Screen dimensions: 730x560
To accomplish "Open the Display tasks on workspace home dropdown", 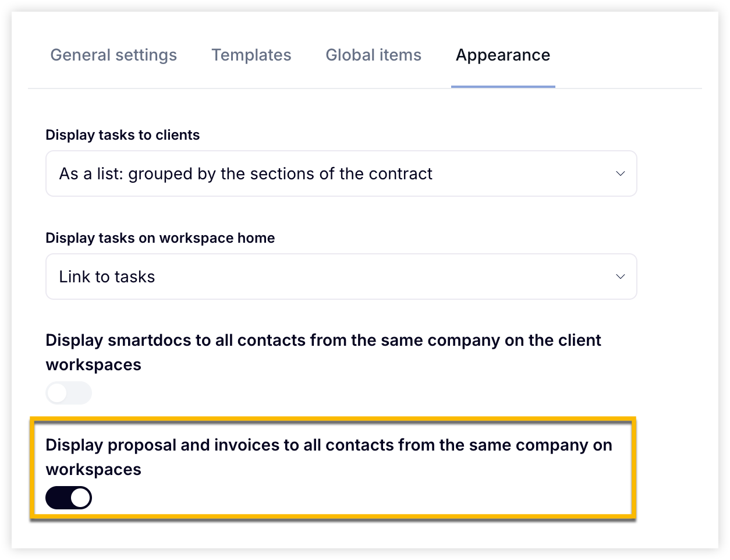I will tap(341, 277).
